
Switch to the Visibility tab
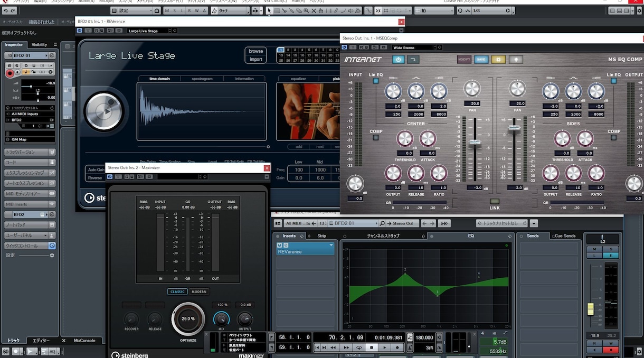(x=39, y=45)
